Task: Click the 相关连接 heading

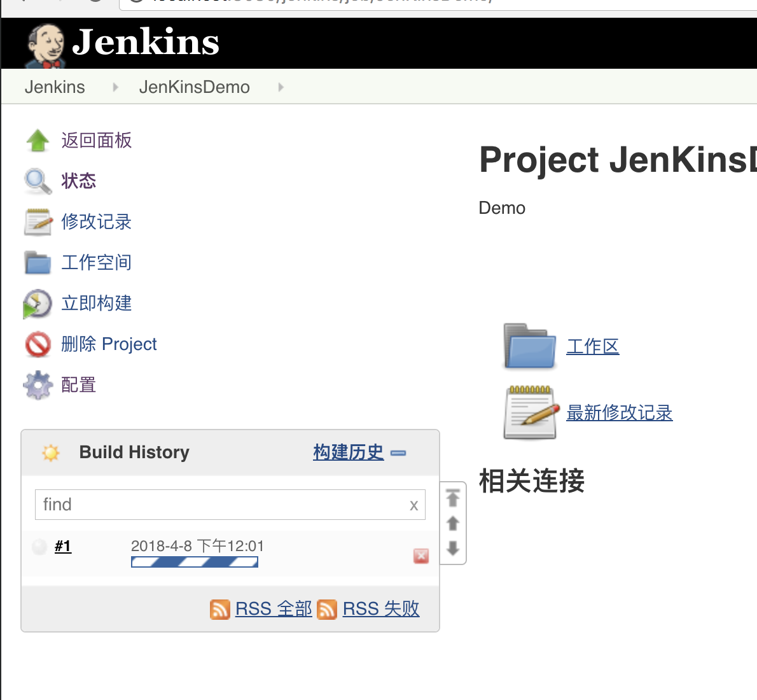Action: (x=532, y=480)
